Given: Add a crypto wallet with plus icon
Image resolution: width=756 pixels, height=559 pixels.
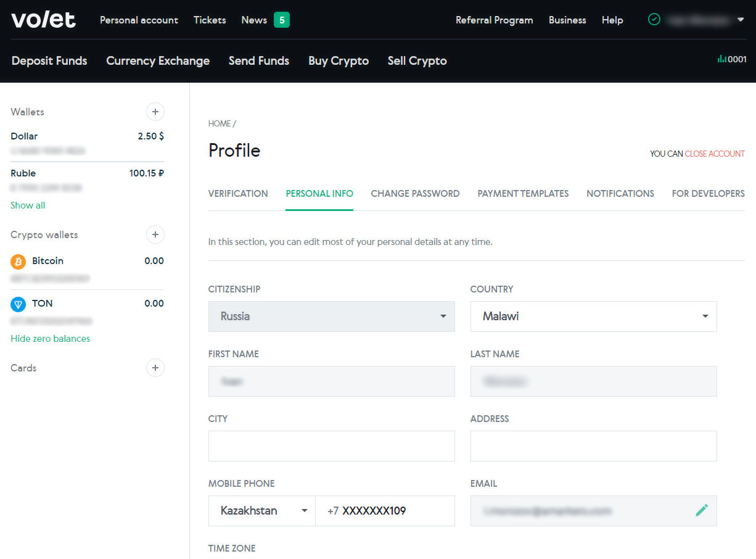Looking at the screenshot, I should pos(155,234).
